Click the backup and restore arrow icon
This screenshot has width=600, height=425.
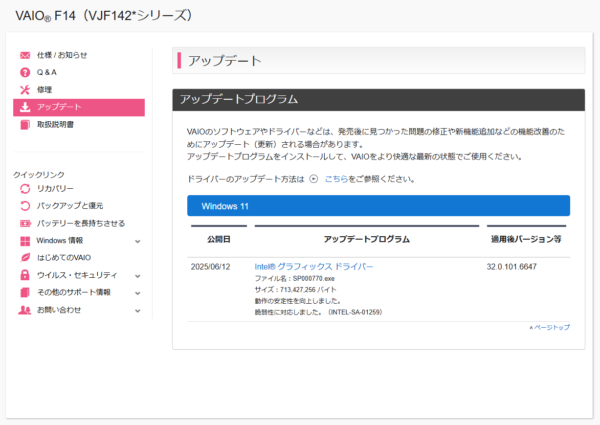pyautogui.click(x=25, y=206)
